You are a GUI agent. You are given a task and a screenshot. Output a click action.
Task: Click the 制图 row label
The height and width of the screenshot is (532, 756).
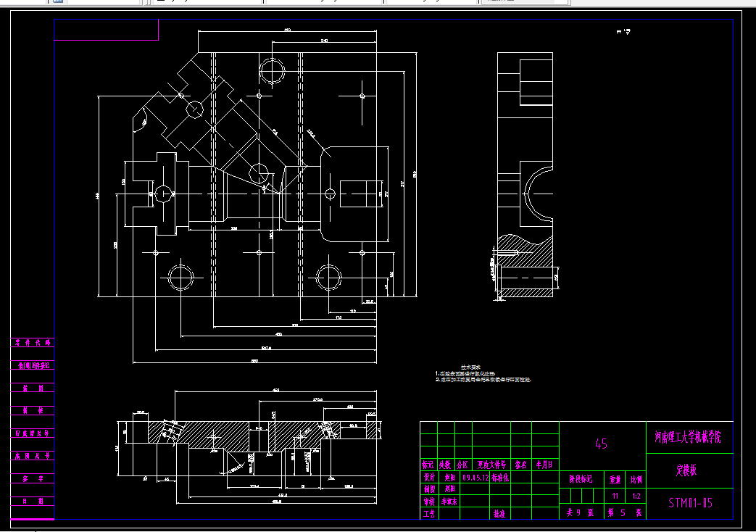(x=429, y=489)
